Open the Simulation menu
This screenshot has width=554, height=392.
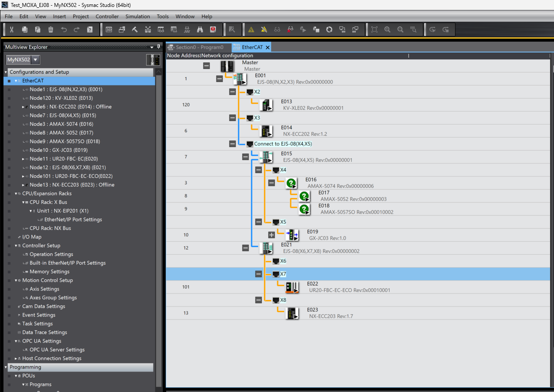(138, 16)
